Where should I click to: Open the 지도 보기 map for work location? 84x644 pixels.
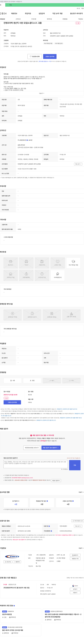point(78,164)
